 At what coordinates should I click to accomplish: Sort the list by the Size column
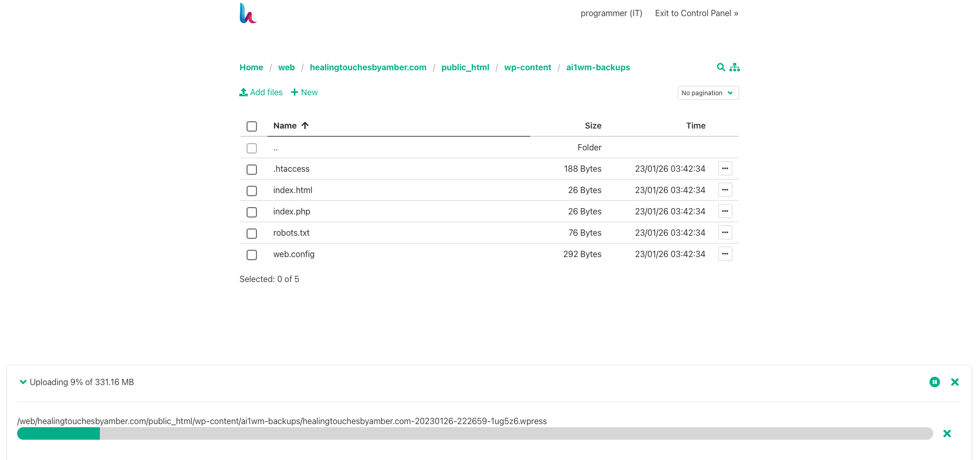[593, 125]
